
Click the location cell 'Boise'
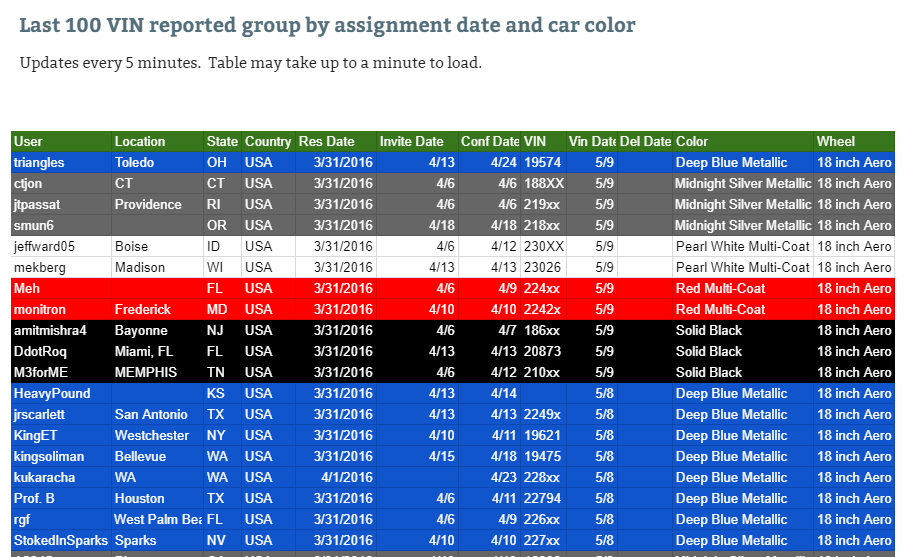point(158,246)
